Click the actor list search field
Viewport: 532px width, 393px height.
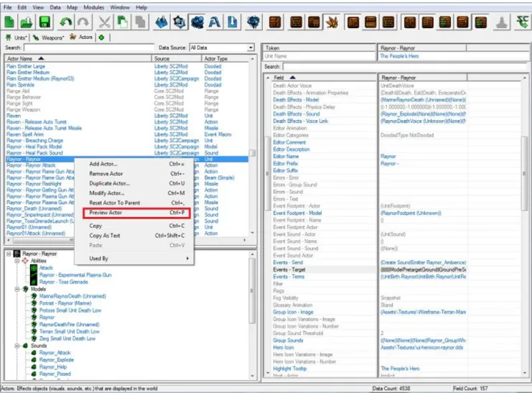(89, 47)
